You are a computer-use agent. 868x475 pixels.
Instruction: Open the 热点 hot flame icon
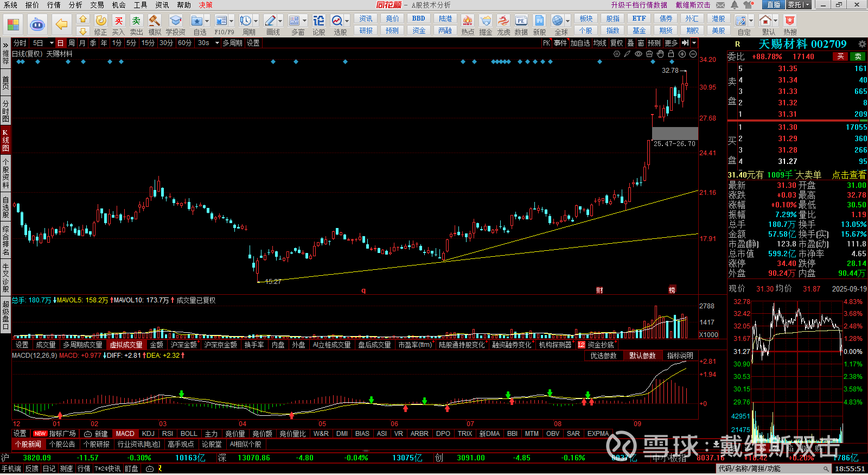468,21
